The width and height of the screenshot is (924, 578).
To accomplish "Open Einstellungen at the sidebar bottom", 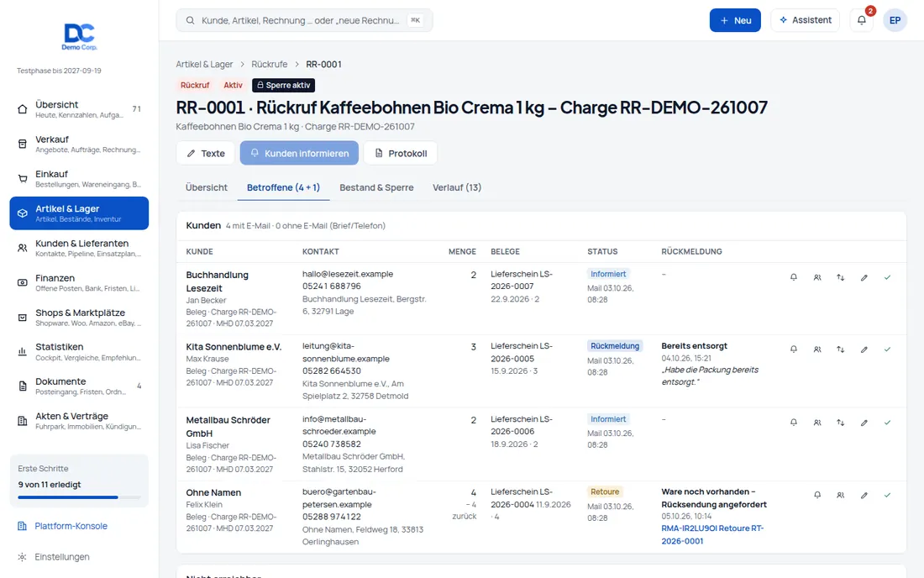I will pos(62,557).
